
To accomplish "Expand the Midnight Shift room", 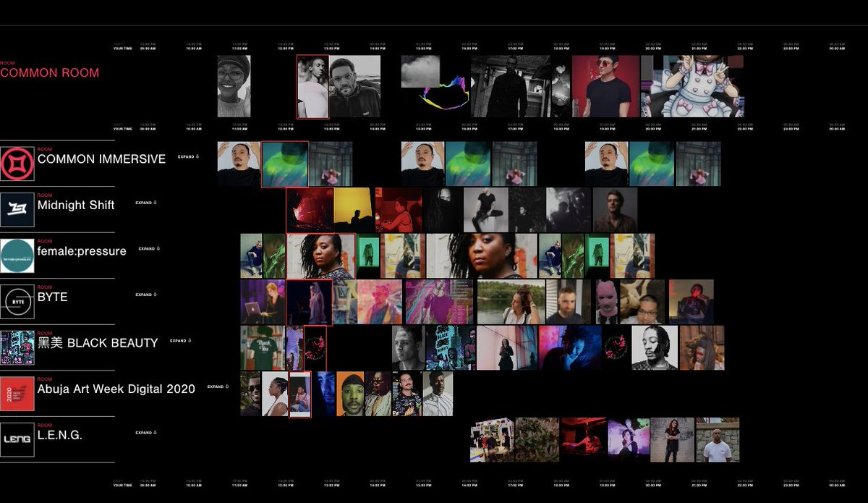I will pyautogui.click(x=145, y=203).
